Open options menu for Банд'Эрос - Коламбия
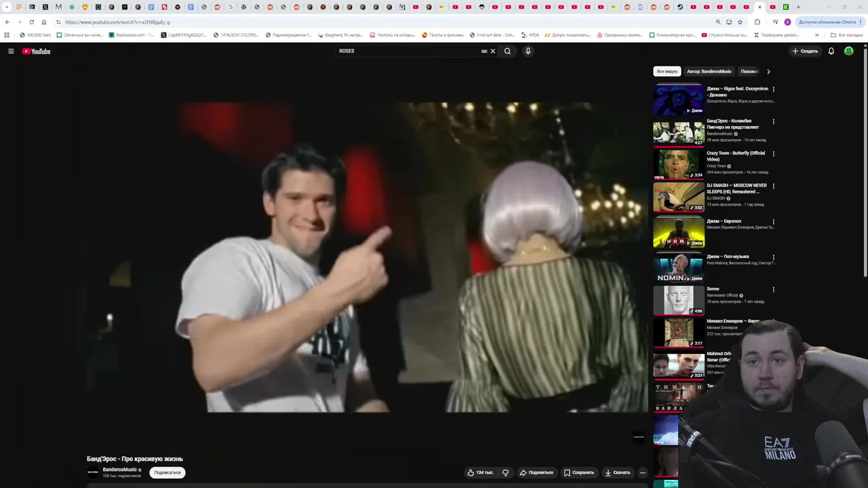 (x=773, y=121)
